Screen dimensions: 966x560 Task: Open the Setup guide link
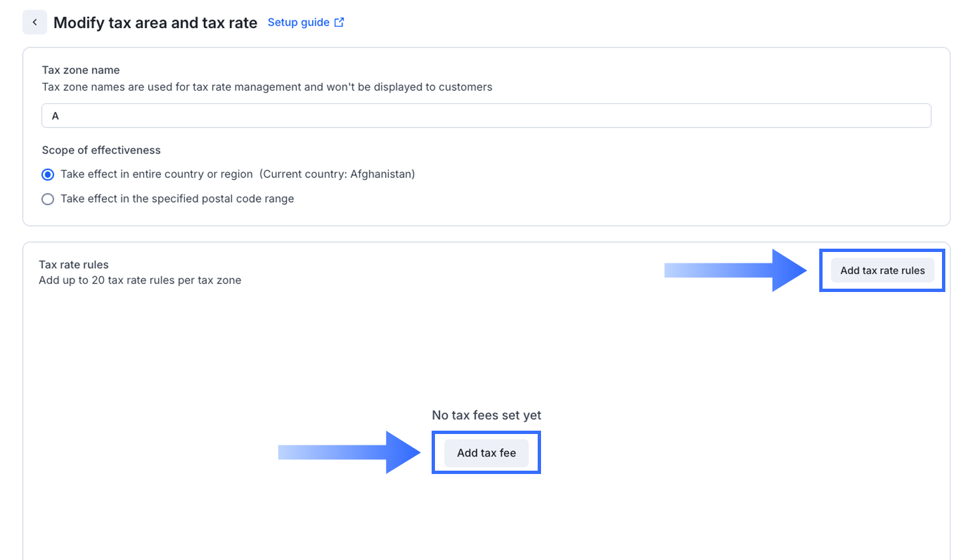coord(298,22)
